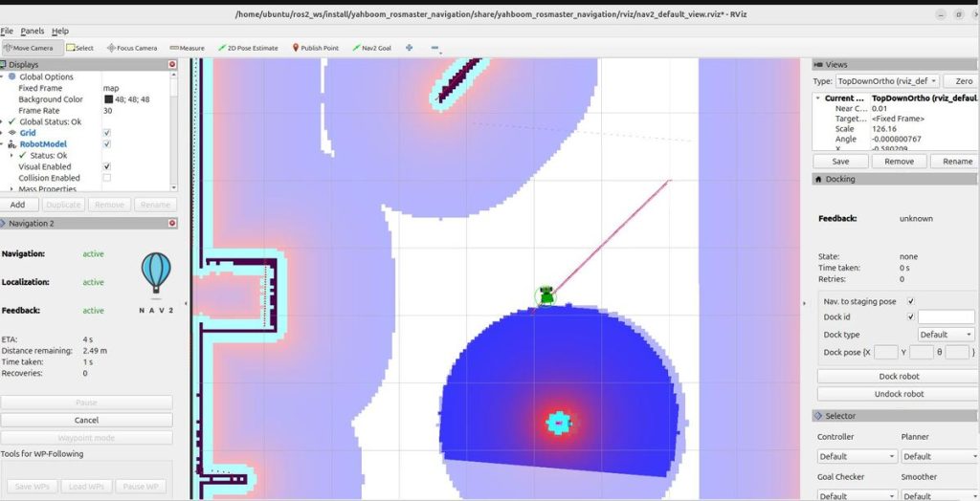
Task: Click the Remove button in Views panel
Action: point(899,162)
